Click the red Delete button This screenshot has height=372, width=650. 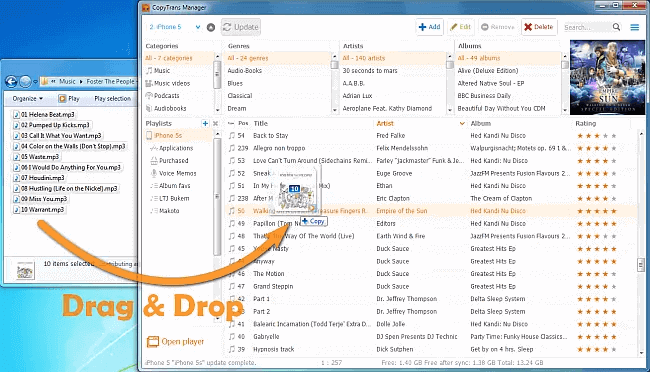[538, 27]
